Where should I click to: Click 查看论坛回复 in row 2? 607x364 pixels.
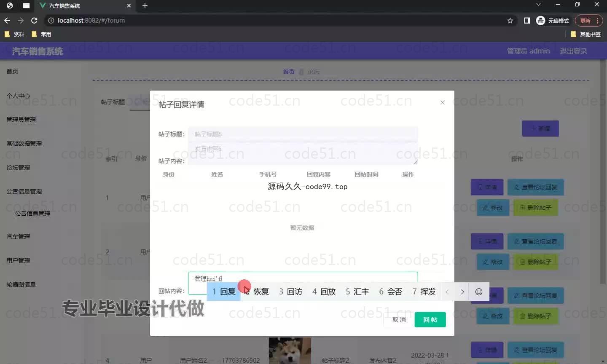tap(535, 241)
